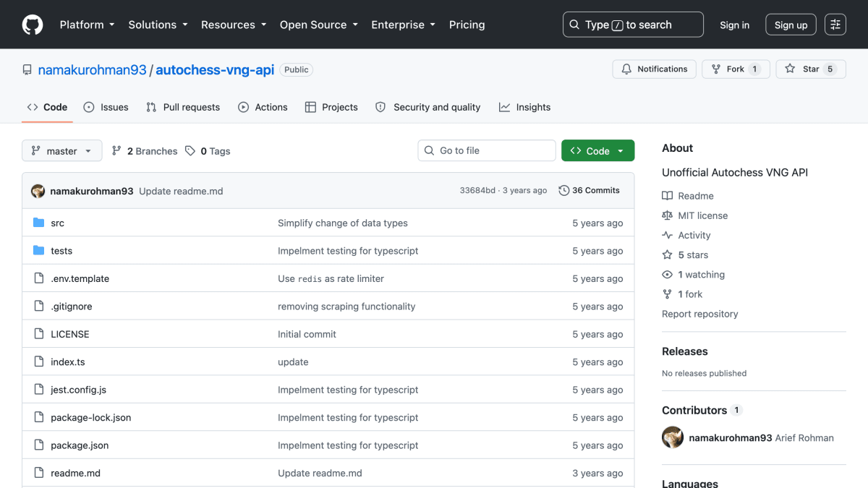The image size is (868, 488).
Task: Open the Resources dropdown
Action: pyautogui.click(x=234, y=25)
